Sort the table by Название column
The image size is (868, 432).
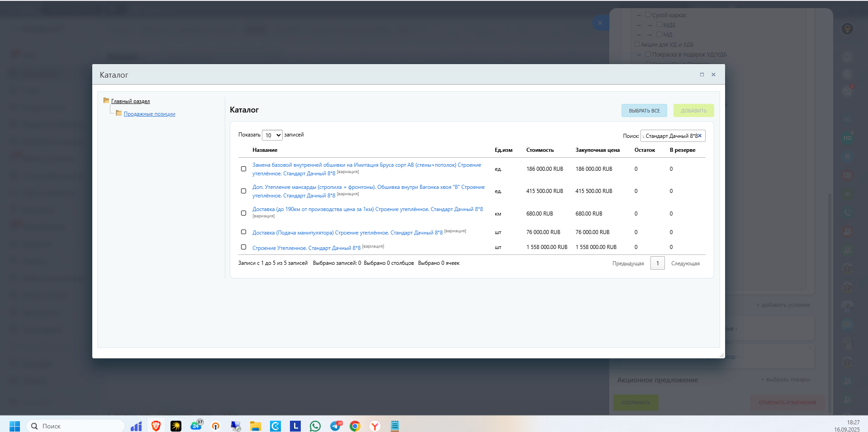coord(265,150)
